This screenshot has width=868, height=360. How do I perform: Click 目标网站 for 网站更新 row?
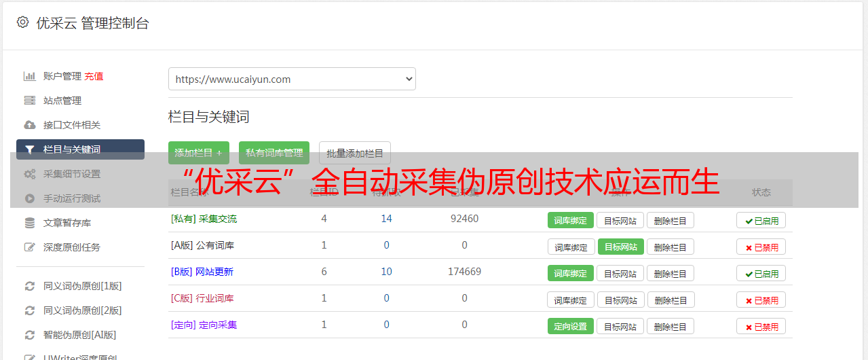(x=620, y=273)
